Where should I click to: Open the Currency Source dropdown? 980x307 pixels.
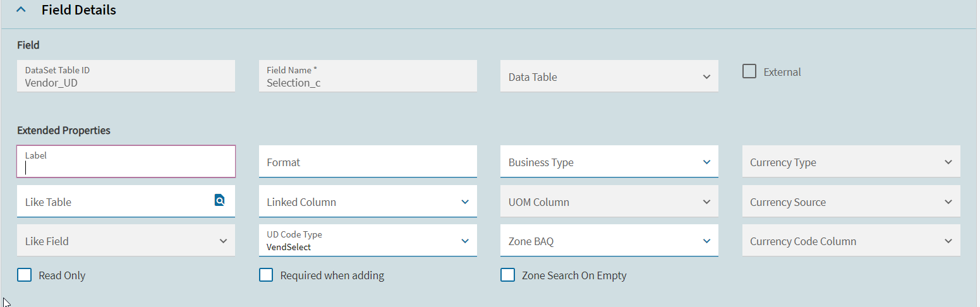click(x=851, y=202)
